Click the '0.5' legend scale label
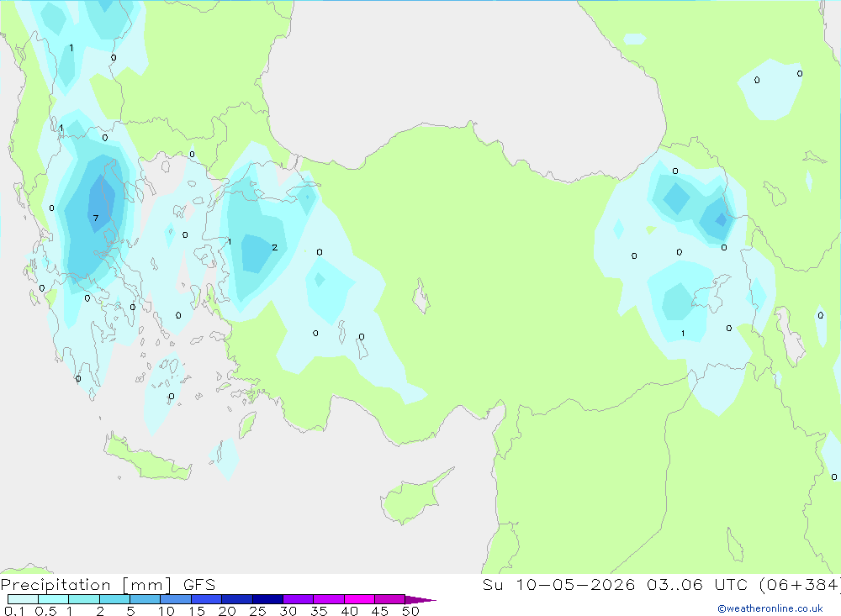 click(45, 611)
